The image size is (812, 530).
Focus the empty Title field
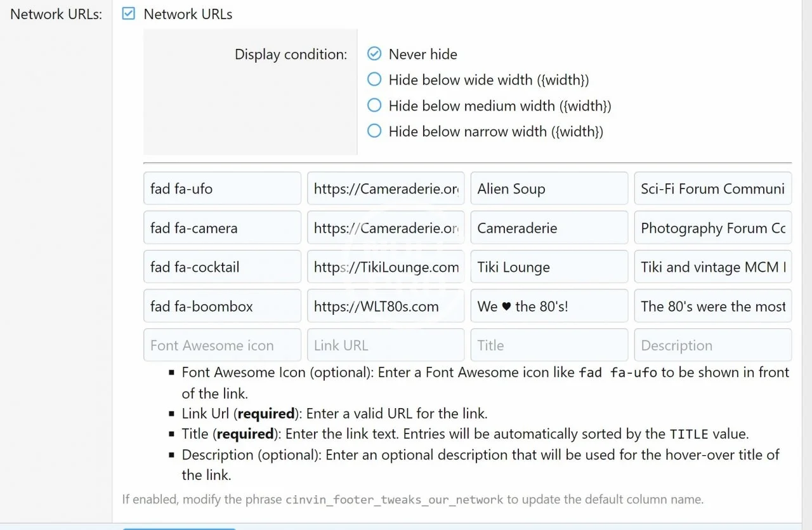click(x=549, y=345)
